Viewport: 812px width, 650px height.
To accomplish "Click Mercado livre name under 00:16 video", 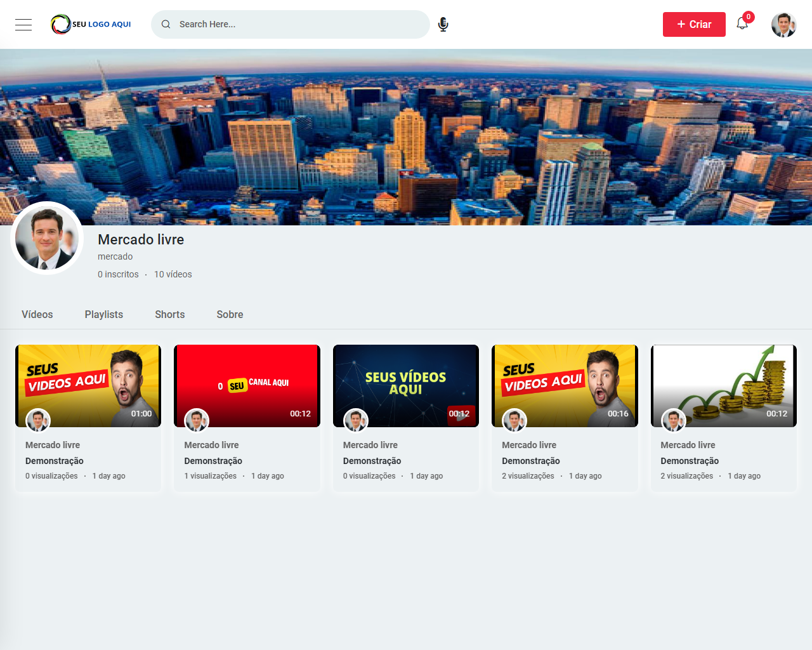I will coord(529,445).
